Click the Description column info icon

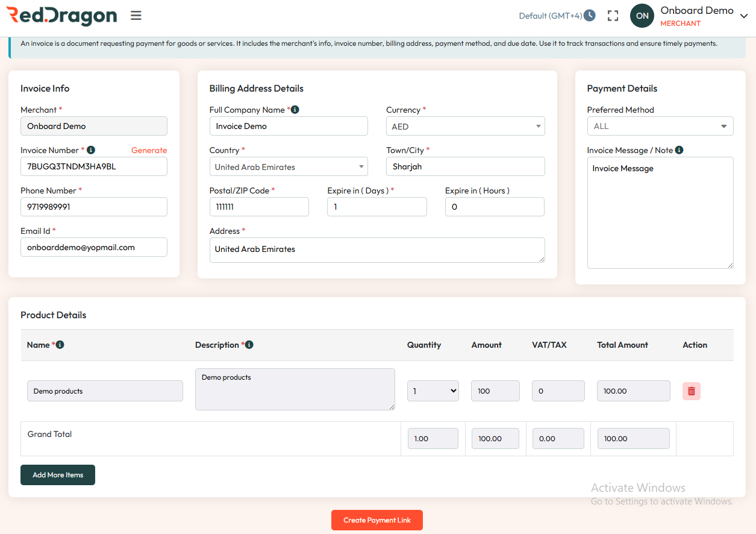(249, 345)
